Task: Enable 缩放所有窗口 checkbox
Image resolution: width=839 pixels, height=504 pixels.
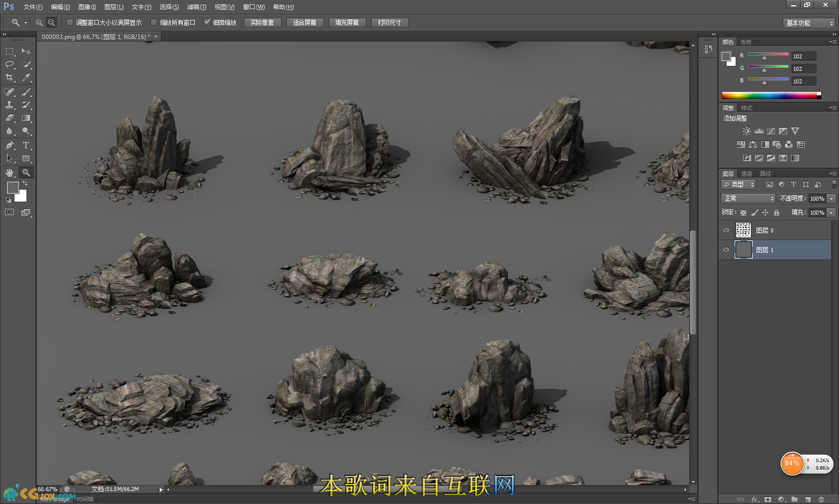Action: point(154,22)
